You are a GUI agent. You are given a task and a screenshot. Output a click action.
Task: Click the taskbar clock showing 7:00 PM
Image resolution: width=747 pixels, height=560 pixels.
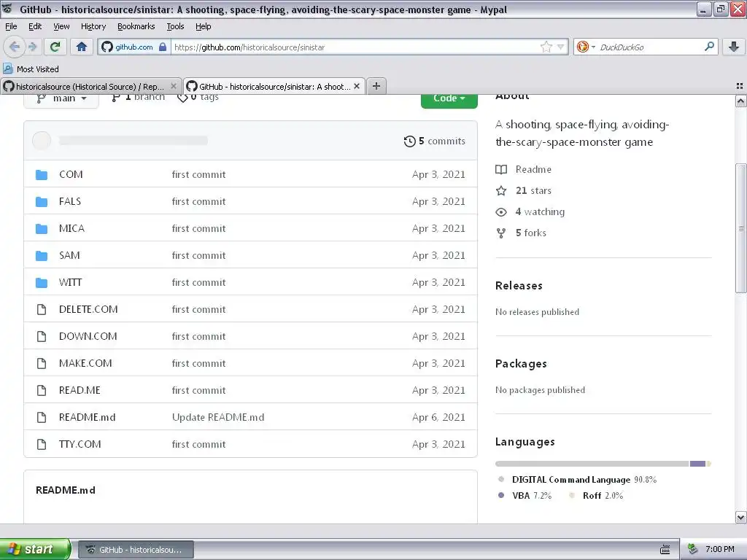[x=720, y=549]
